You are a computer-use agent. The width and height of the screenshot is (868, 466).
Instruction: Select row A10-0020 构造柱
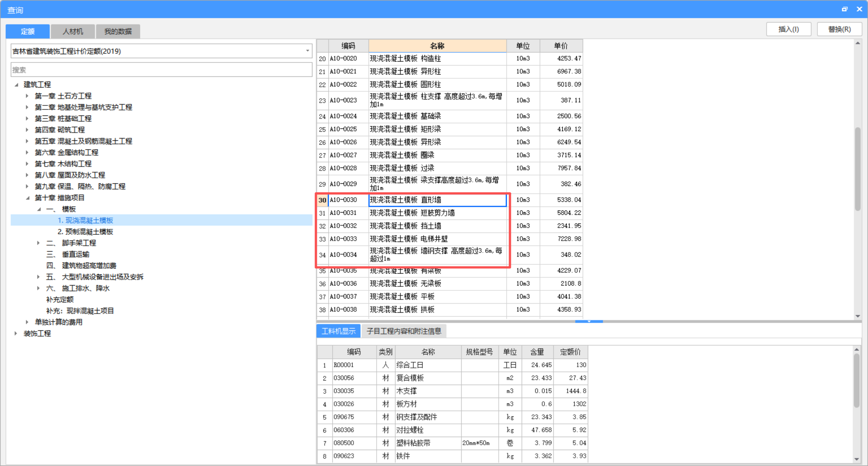click(x=450, y=59)
